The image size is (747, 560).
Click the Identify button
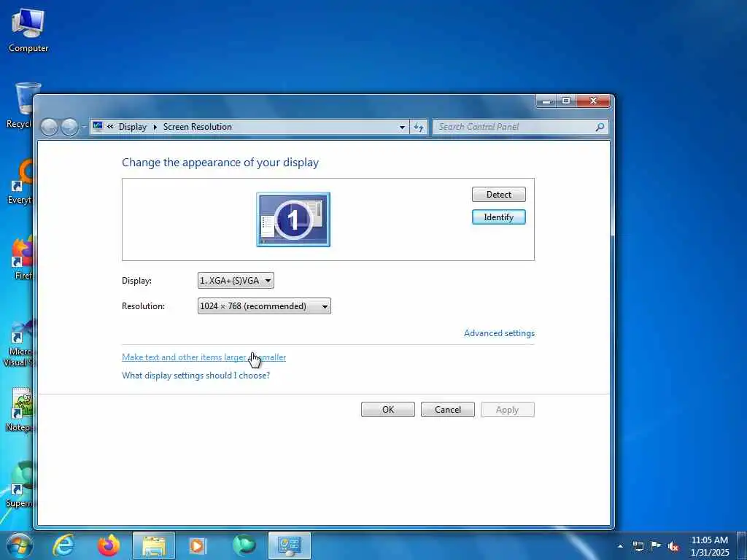(499, 217)
